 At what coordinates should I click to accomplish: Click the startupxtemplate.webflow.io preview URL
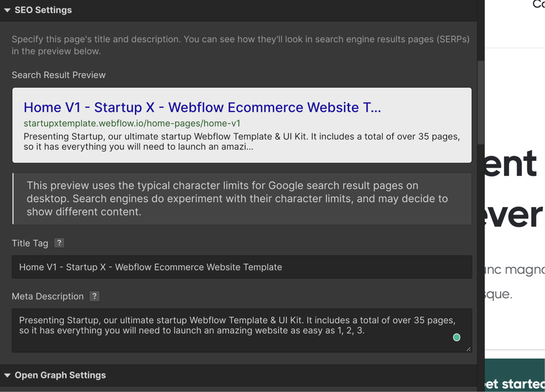pyautogui.click(x=132, y=123)
